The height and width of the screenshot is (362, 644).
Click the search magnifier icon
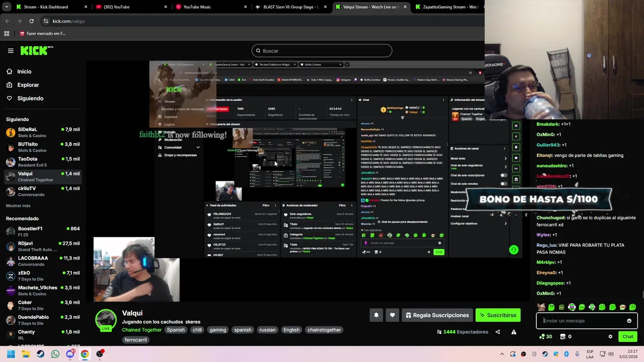258,51
